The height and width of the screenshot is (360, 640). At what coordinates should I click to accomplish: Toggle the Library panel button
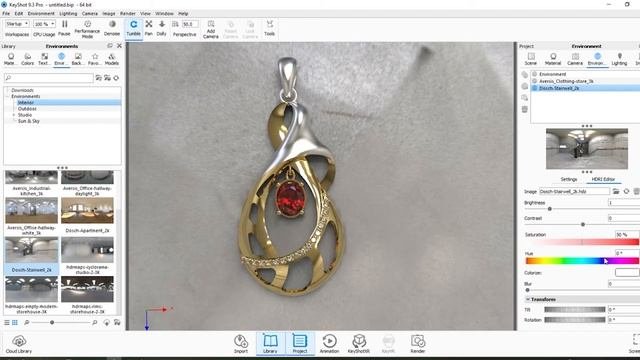tap(270, 344)
